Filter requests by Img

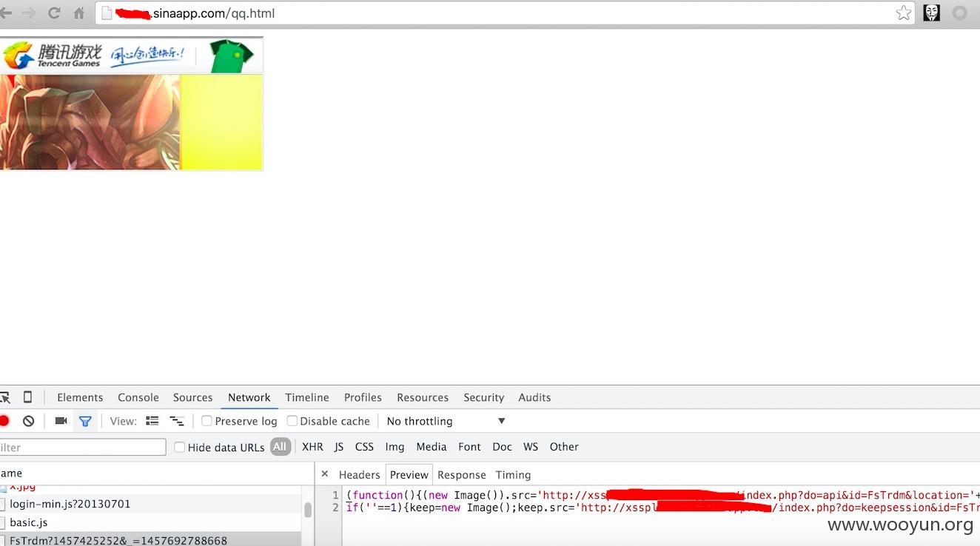(x=395, y=447)
